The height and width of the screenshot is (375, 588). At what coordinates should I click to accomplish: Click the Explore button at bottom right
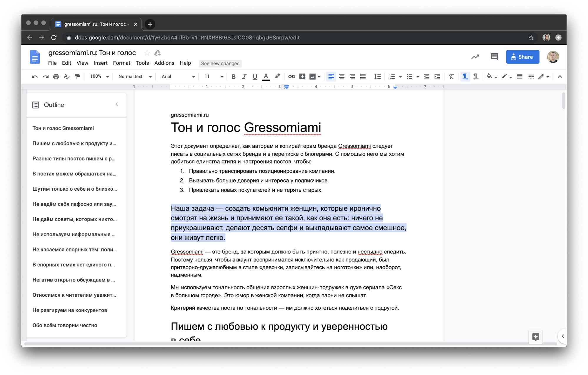coord(535,337)
